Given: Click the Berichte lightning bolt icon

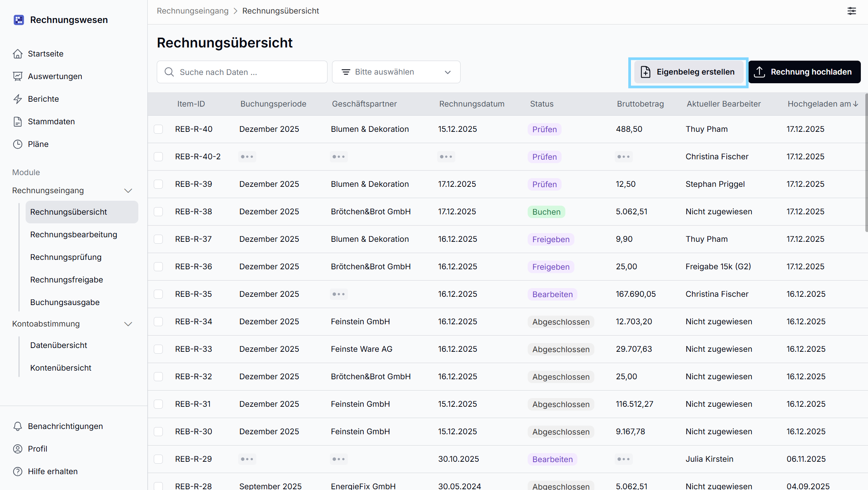Looking at the screenshot, I should point(17,99).
